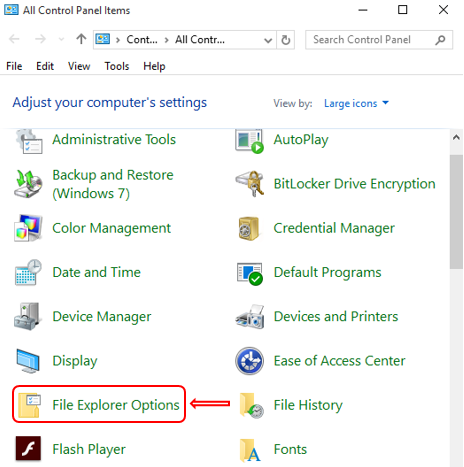
Task: Select Ease of Access Center link
Action: (x=339, y=361)
